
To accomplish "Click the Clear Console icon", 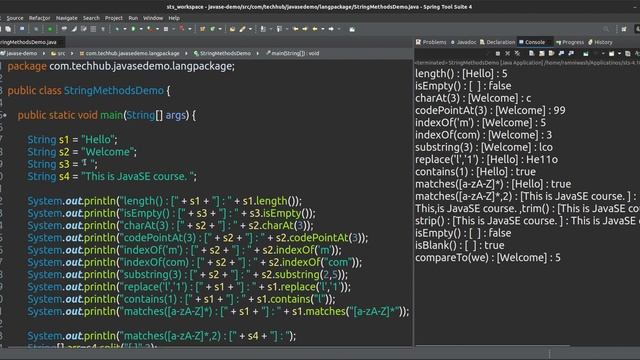I will pyautogui.click(x=531, y=53).
